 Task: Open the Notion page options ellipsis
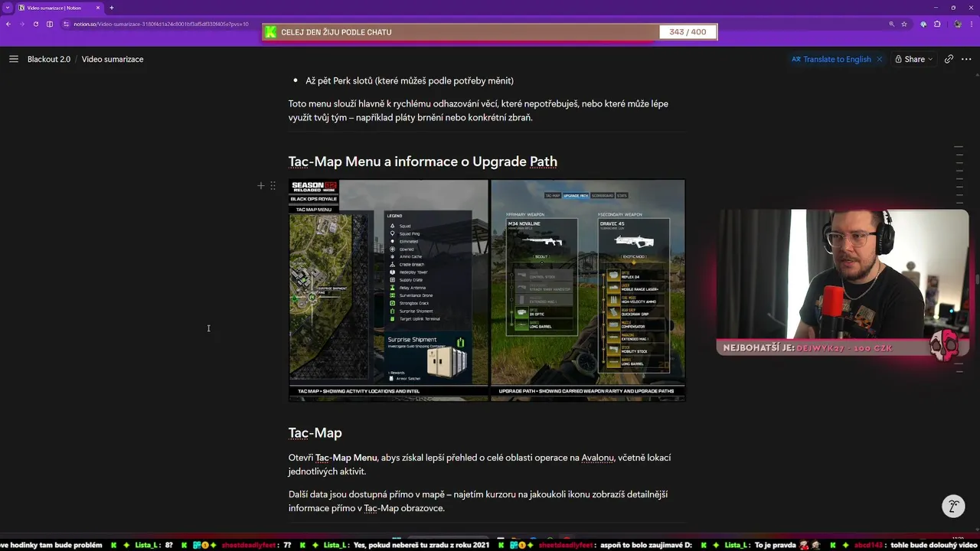click(x=966, y=59)
